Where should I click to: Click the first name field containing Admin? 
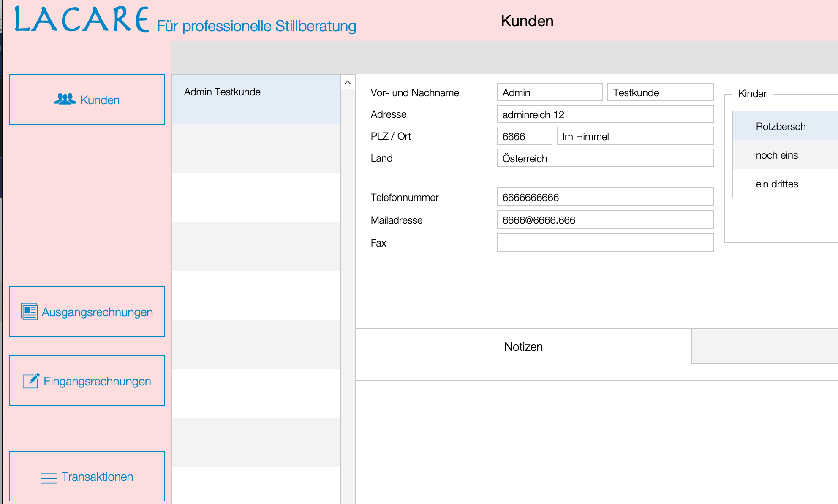coord(549,92)
